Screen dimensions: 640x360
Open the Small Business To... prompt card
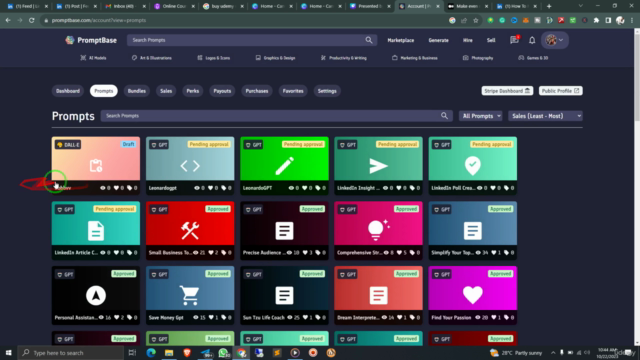click(x=190, y=231)
